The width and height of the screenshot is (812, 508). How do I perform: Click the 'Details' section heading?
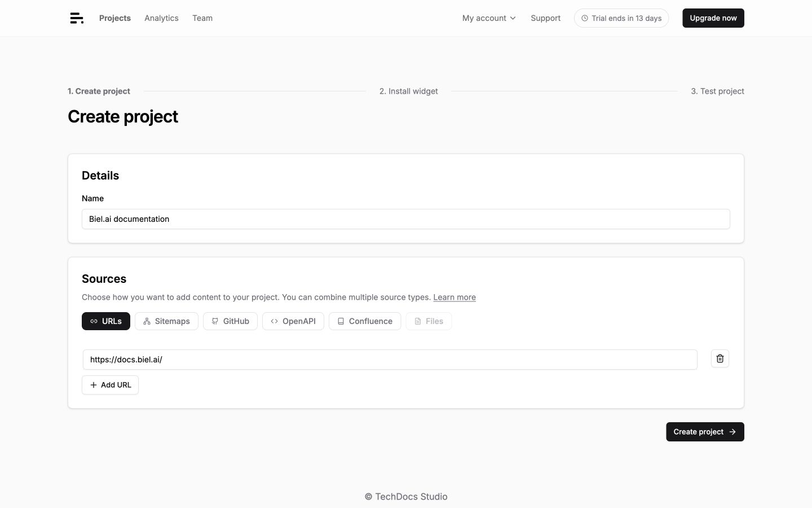point(100,176)
